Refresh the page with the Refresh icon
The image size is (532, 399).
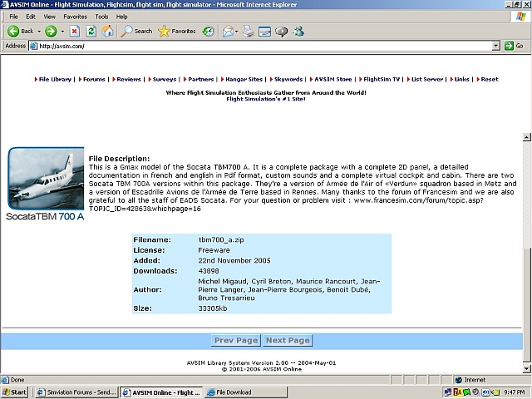[x=91, y=31]
